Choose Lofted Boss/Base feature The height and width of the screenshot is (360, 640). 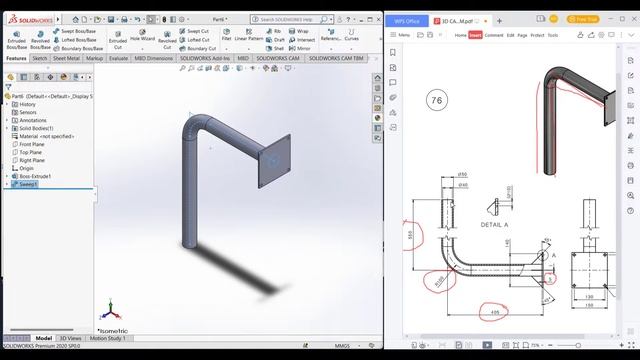75,40
